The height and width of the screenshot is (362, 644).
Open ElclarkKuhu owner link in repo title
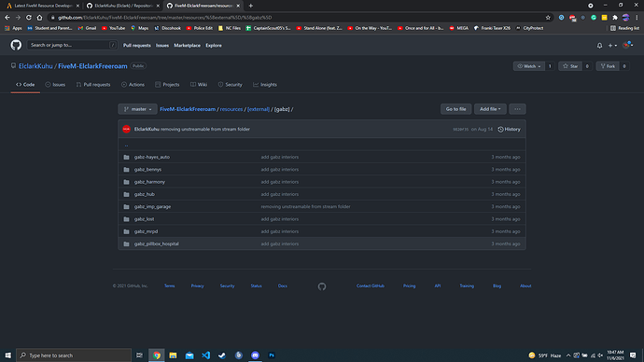[x=35, y=66]
